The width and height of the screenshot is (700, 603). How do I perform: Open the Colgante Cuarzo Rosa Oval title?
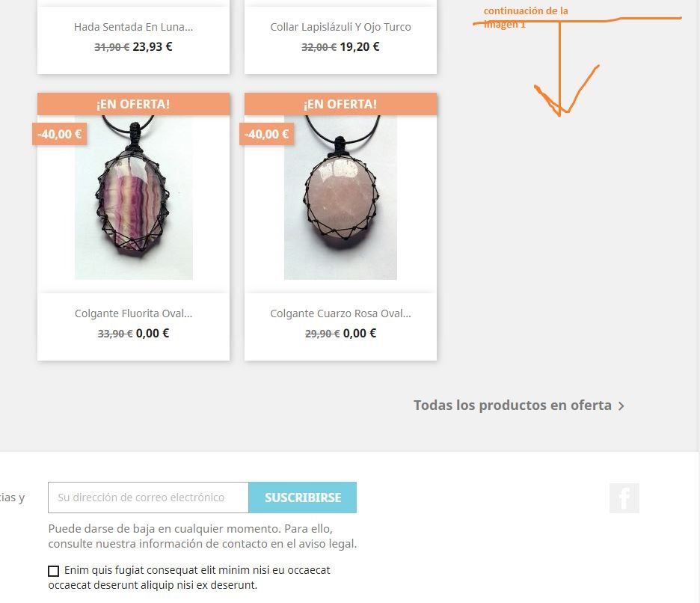pyautogui.click(x=340, y=313)
